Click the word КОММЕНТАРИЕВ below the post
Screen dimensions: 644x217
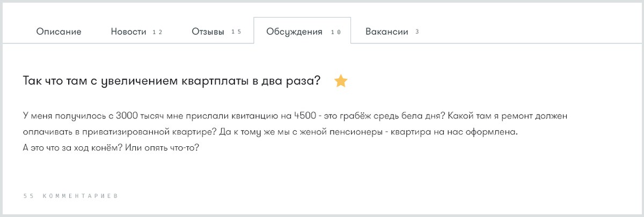(79, 196)
